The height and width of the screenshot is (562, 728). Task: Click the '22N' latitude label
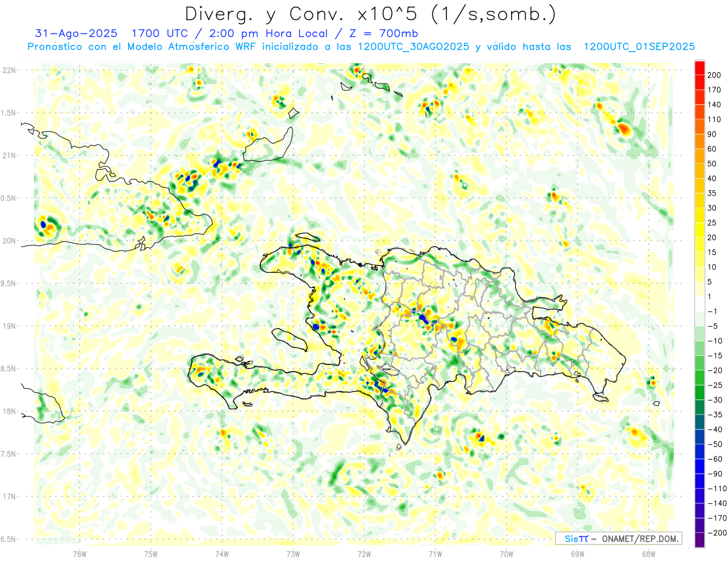tap(9, 70)
